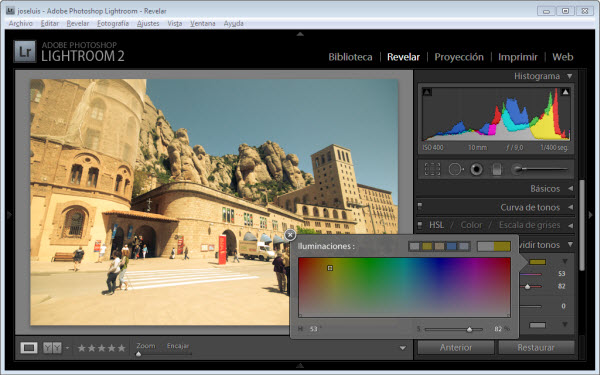Image resolution: width=600 pixels, height=375 pixels.
Task: Show the bottom filmstrip panel
Action: click(300, 365)
